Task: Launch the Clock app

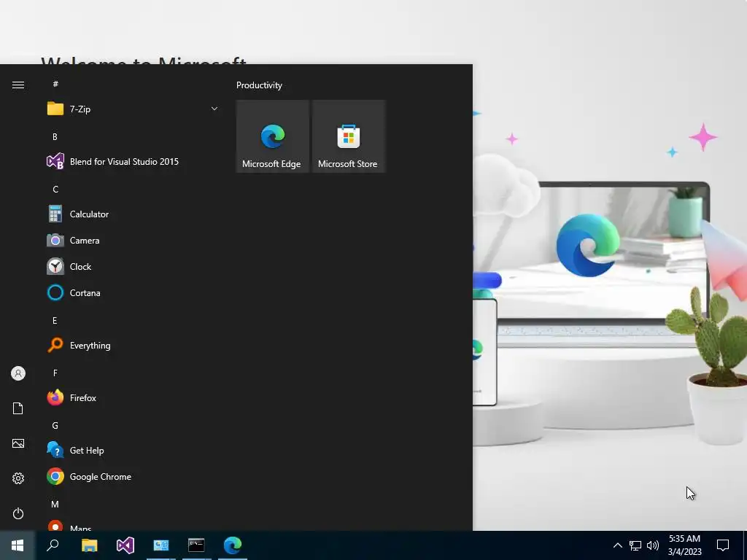Action: tap(133, 267)
